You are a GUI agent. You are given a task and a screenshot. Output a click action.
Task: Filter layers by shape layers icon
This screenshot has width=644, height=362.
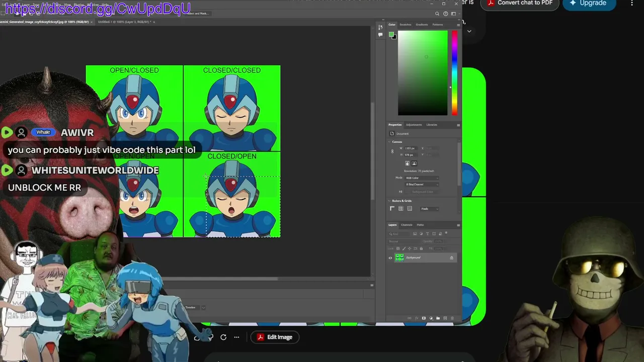pos(434,234)
